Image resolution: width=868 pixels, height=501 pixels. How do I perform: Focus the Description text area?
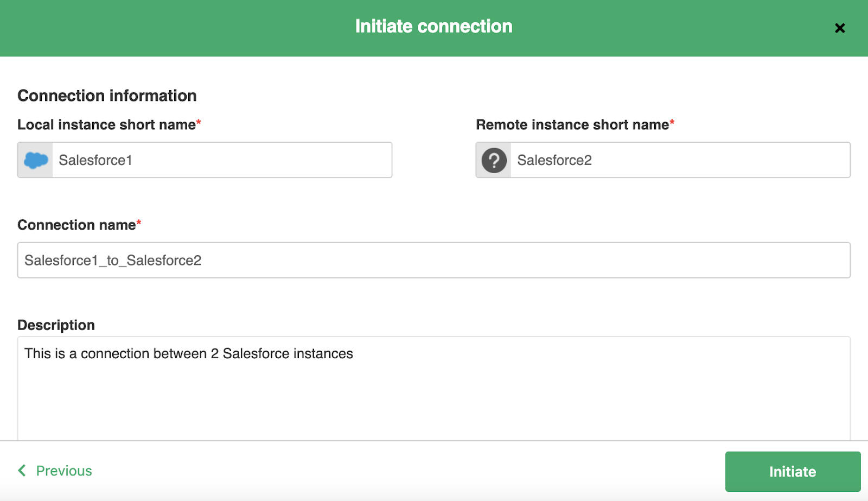tap(434, 396)
